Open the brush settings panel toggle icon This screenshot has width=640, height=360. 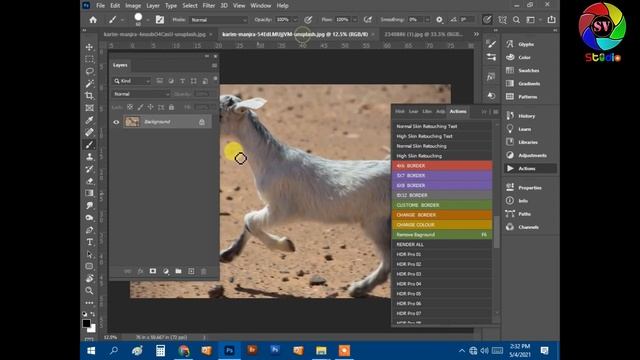point(160,20)
